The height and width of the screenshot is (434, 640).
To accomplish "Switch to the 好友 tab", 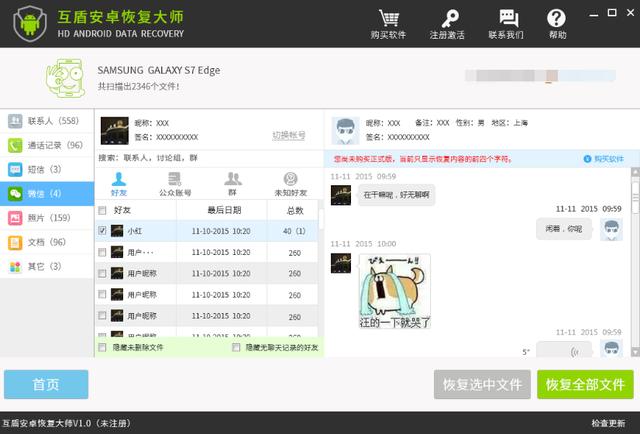I will (119, 184).
